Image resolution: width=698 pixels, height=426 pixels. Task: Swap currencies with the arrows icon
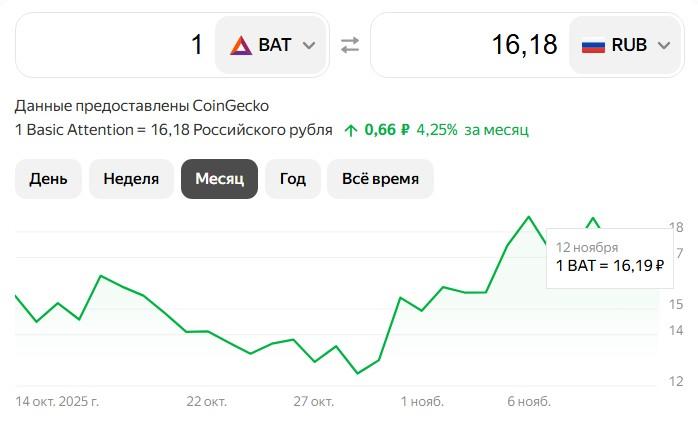pyautogui.click(x=349, y=45)
